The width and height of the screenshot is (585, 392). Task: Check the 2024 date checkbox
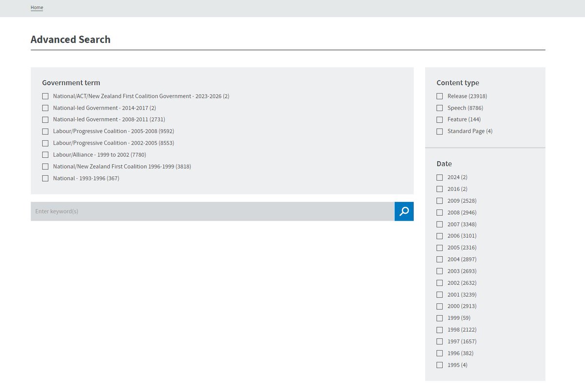tap(440, 177)
